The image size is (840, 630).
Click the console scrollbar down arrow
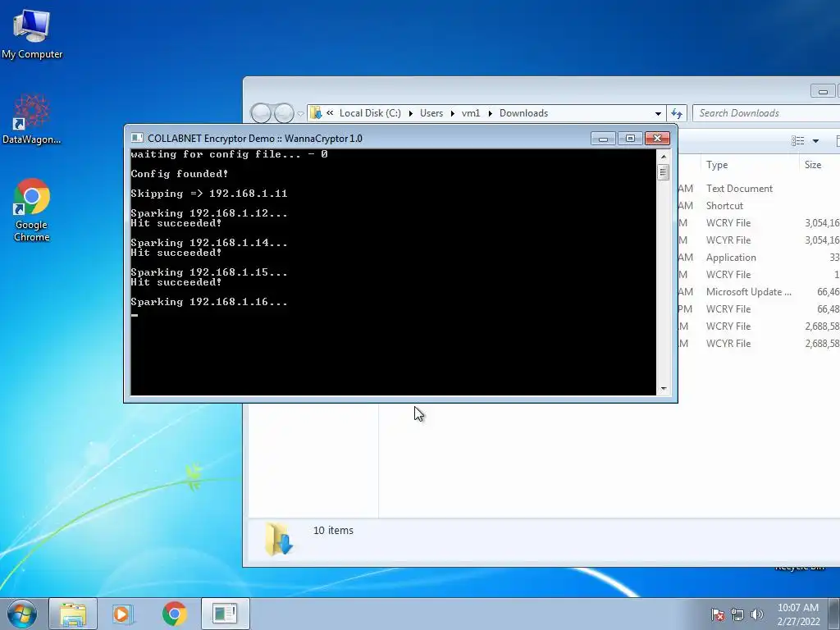tap(664, 388)
